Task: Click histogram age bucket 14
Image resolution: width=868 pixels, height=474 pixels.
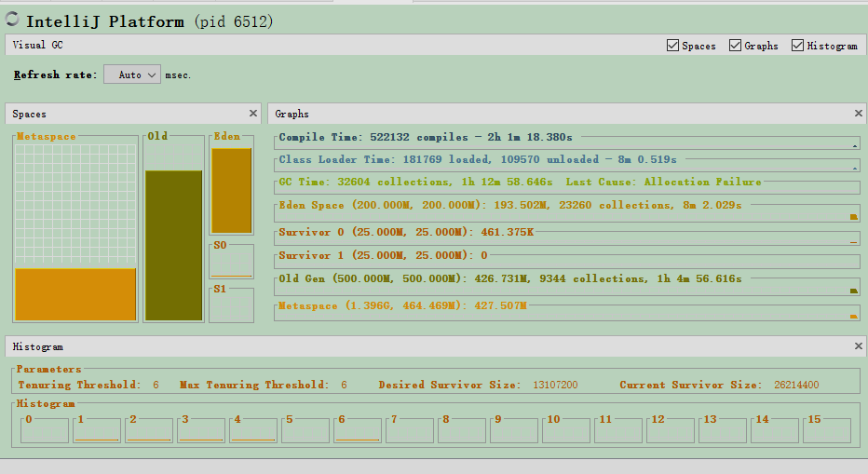Action: [775, 429]
